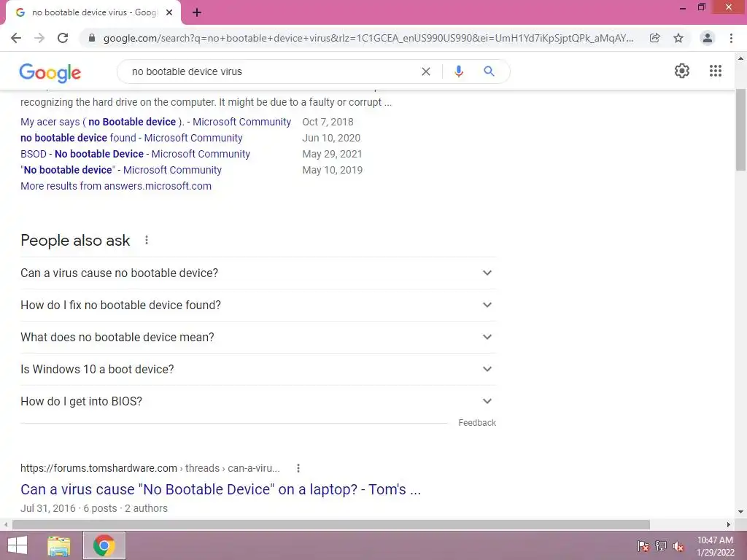The height and width of the screenshot is (560, 747).
Task: Expand 'Can a virus cause no bootable device?'
Action: tap(258, 273)
